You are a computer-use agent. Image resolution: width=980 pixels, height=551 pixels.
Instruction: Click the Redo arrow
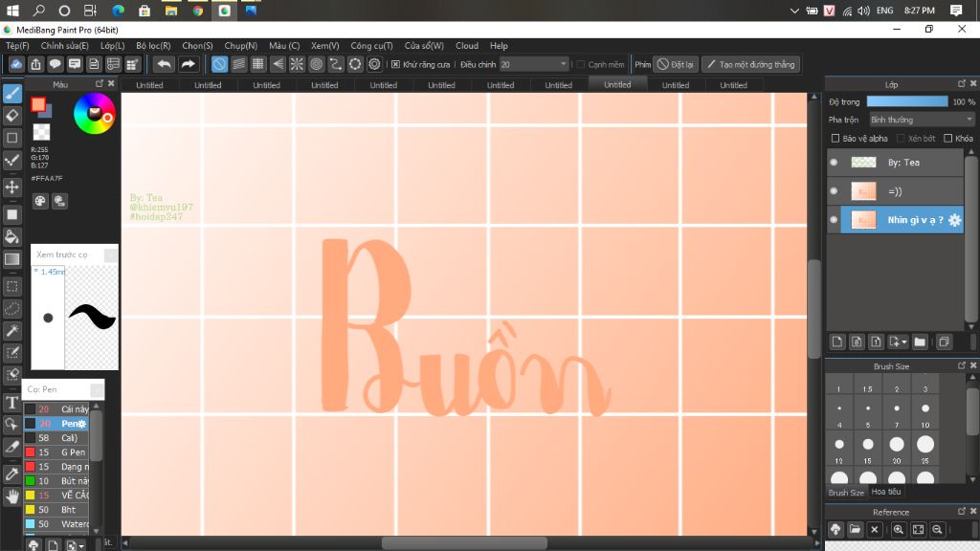[x=188, y=64]
